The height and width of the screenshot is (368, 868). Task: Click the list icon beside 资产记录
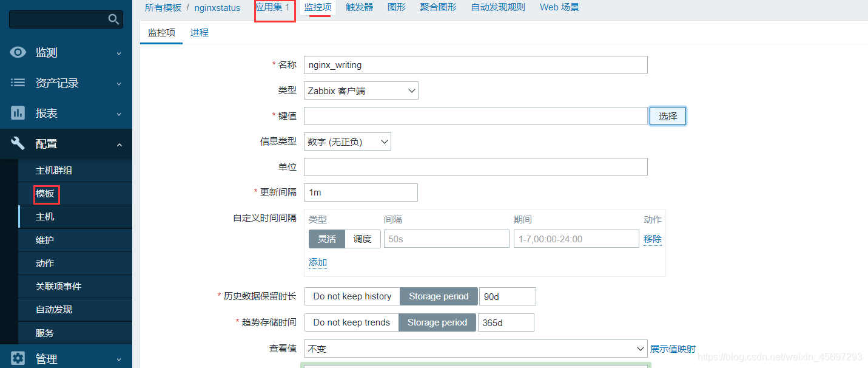(x=18, y=83)
